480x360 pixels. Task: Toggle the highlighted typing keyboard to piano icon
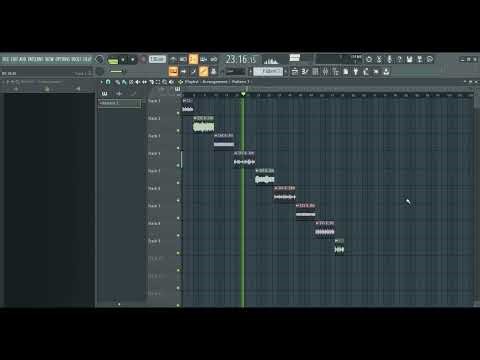pos(173,71)
